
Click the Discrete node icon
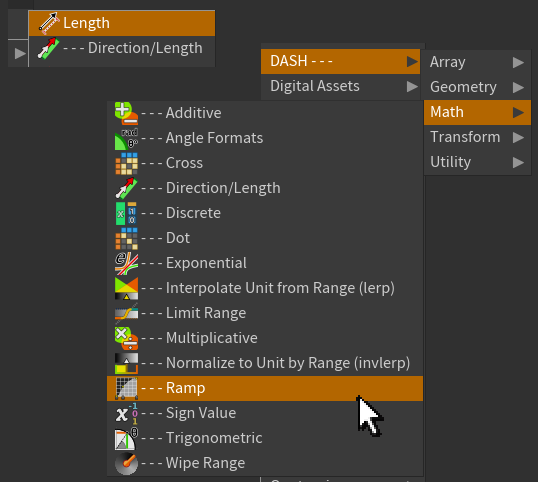(126, 213)
